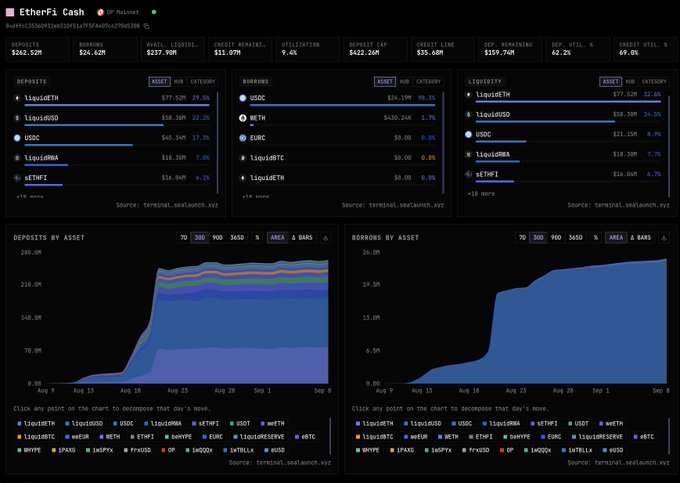The height and width of the screenshot is (483, 680).
Task: Click the liquidRESERVE entry in Deposits legend
Action: [259, 437]
